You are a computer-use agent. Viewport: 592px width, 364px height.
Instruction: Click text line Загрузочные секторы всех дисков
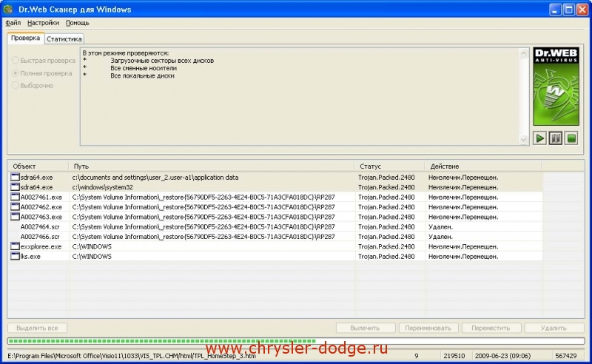coord(162,61)
